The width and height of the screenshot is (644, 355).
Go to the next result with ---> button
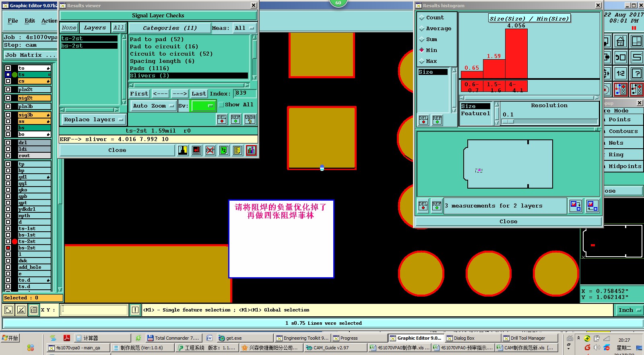point(180,93)
